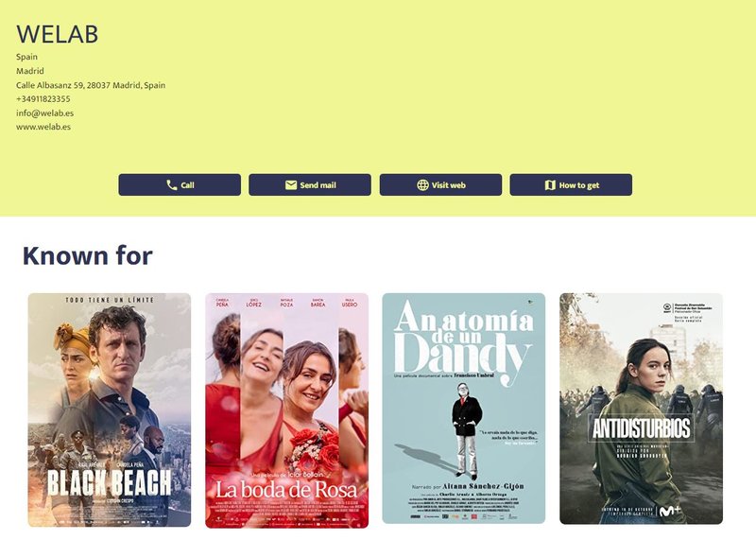The height and width of the screenshot is (540, 756).
Task: Click the globe icon on Visit web
Action: click(422, 185)
